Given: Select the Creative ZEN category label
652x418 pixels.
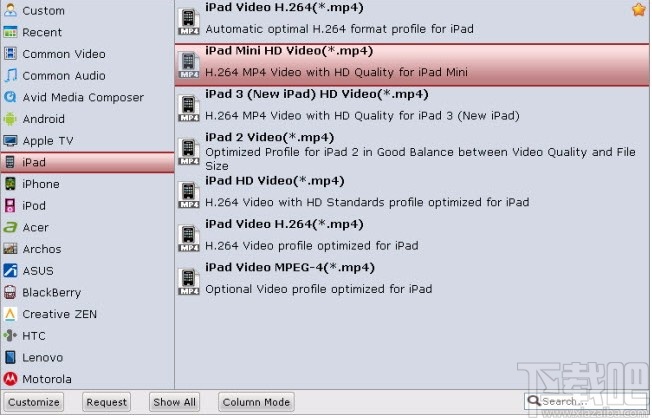Looking at the screenshot, I should pyautogui.click(x=59, y=314).
